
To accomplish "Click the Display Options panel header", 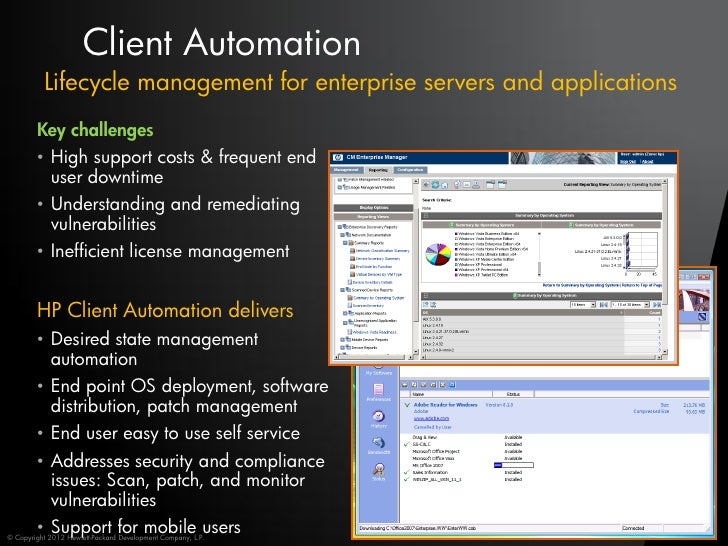I will click(x=373, y=208).
